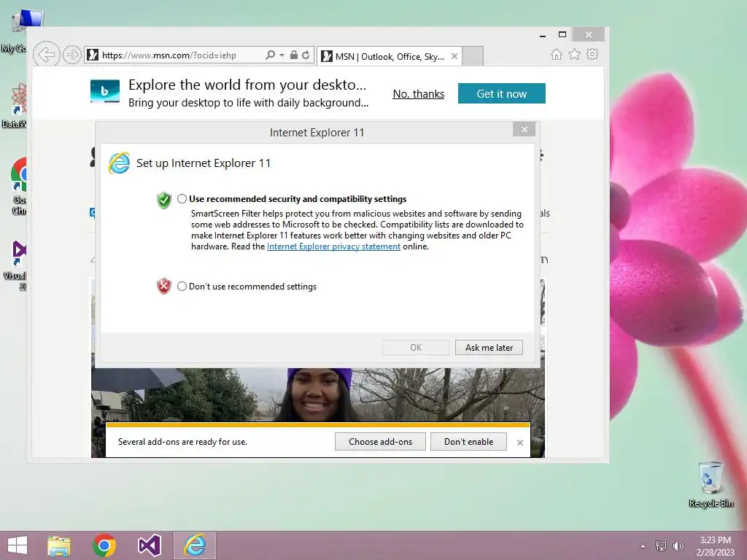Open a new blank tab

[473, 56]
